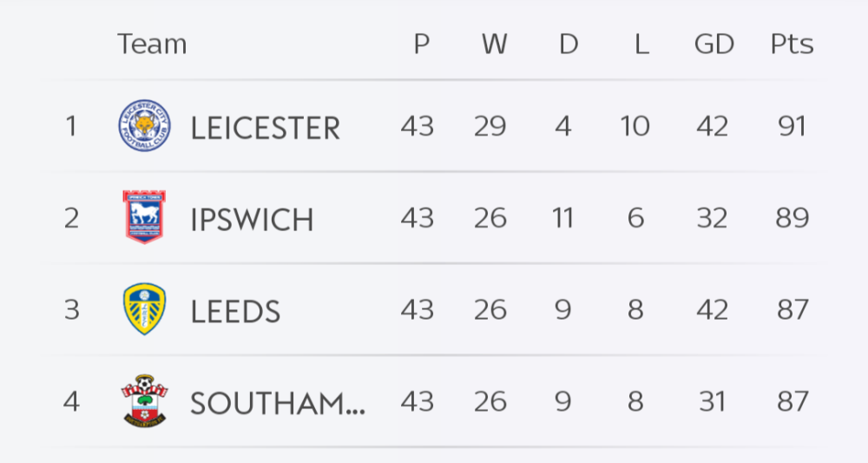Click Ipswich's 11 draws value
The image size is (868, 463).
562,218
